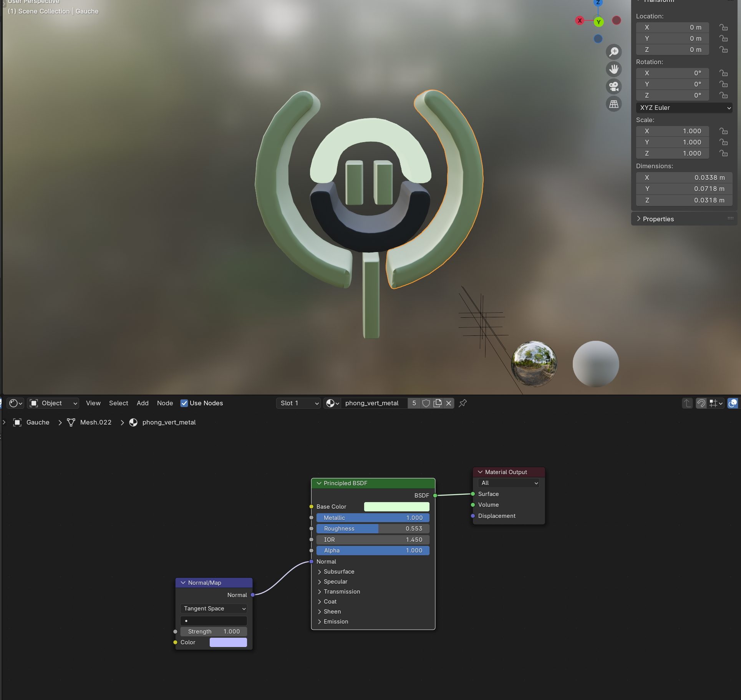Click the phong_vert_metal material name field
741x700 pixels.
point(374,403)
